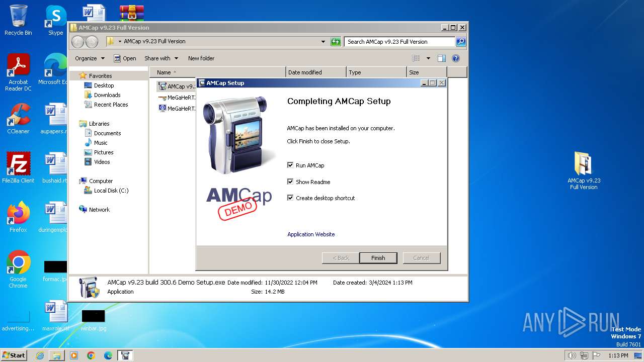This screenshot has height=362, width=644.
Task: Open Chrome from the taskbar
Action: [x=91, y=355]
